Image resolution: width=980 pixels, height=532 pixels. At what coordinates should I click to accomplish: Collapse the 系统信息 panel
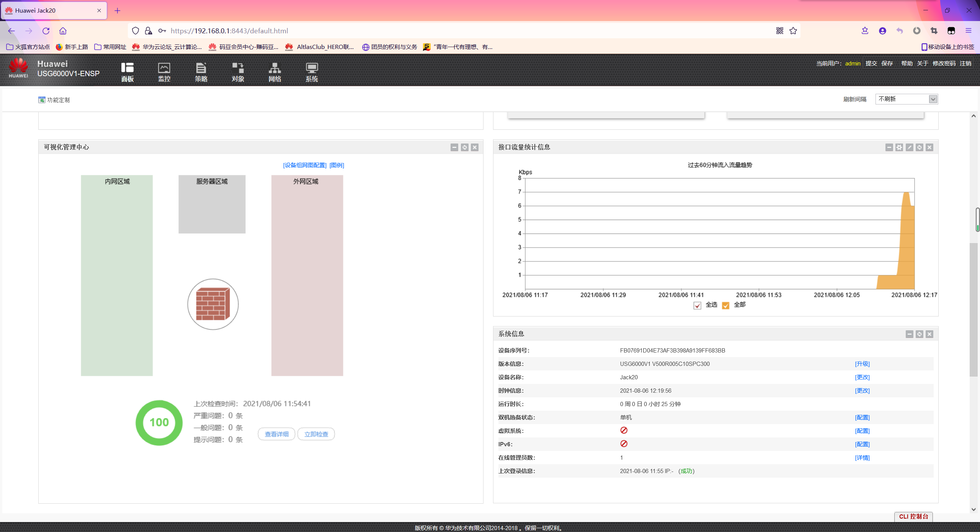[x=910, y=334]
